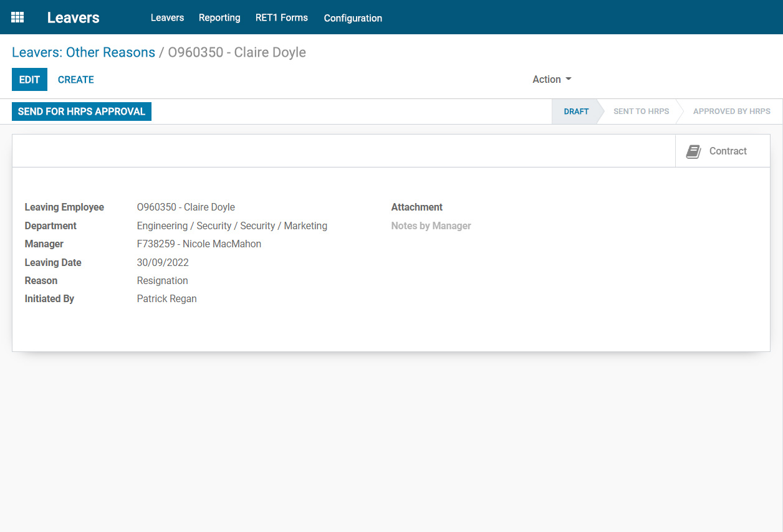Select the DRAFT stage
783x532 pixels.
[575, 111]
